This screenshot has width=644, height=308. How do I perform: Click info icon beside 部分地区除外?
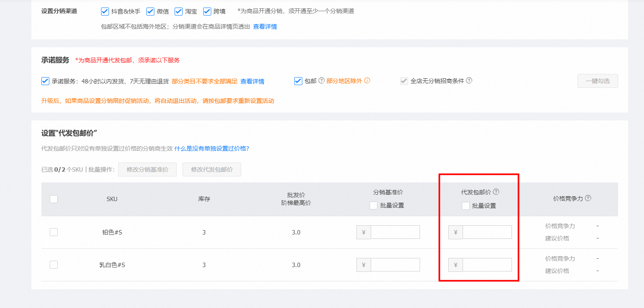coord(367,81)
